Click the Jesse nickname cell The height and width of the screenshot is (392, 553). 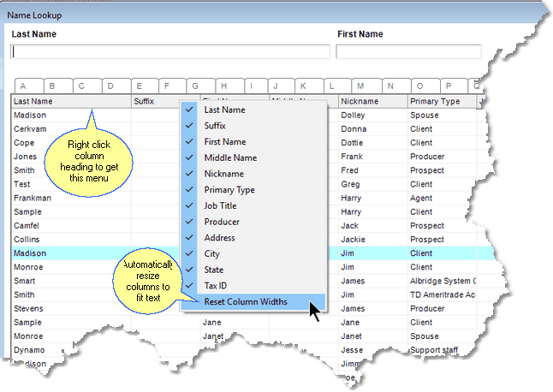372,350
